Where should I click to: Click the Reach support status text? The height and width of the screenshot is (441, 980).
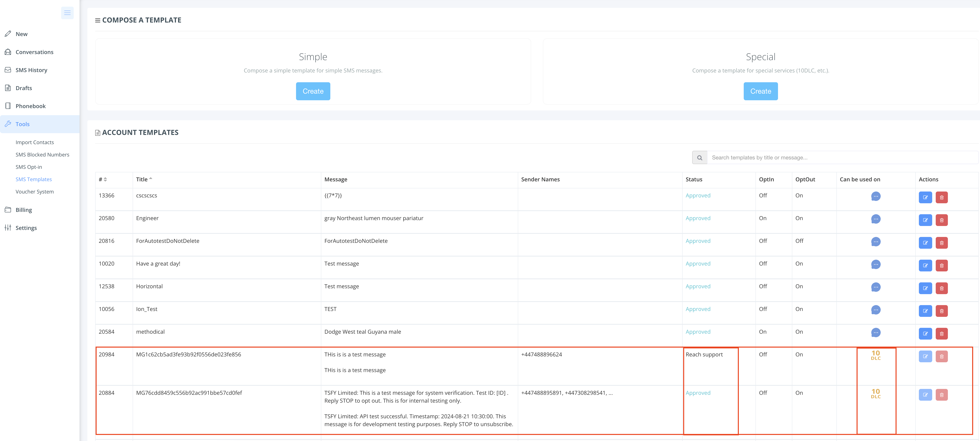[x=704, y=354]
